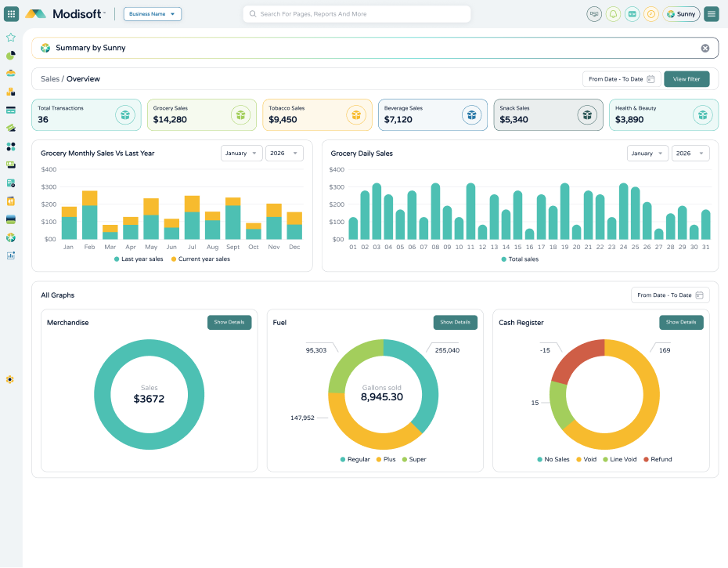The width and height of the screenshot is (728, 568).
Task: Open the green pie chart sidebar icon
Action: 11,56
